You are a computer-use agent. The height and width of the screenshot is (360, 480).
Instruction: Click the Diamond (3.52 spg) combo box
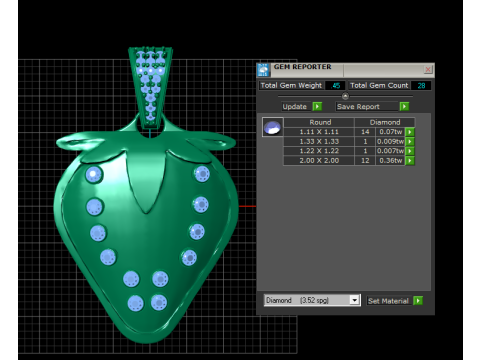[312, 300]
